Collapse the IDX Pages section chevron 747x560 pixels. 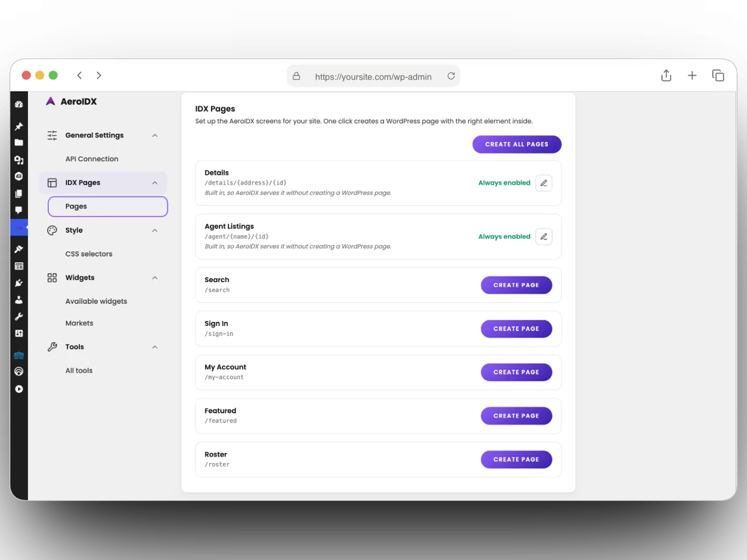pyautogui.click(x=155, y=183)
